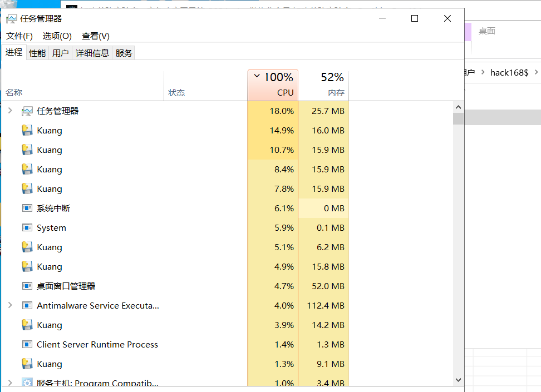Click the 系统中断 process icon
Image resolution: width=541 pixels, height=392 pixels.
[27, 209]
